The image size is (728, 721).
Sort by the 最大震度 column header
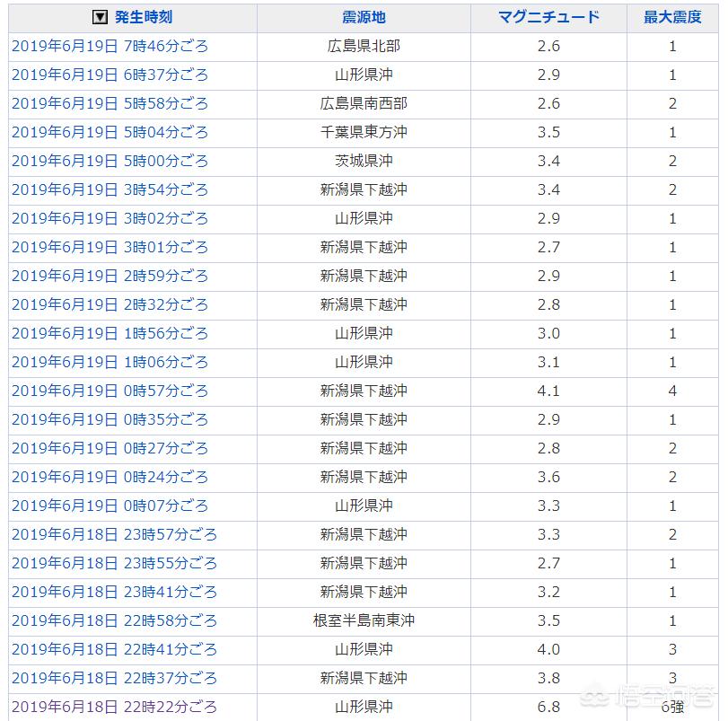coord(672,18)
